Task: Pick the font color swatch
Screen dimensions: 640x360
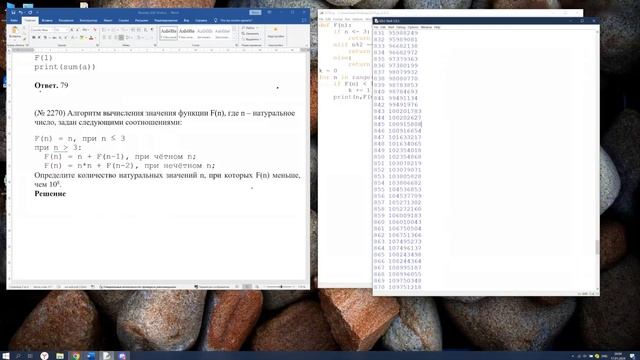Action: click(x=91, y=38)
